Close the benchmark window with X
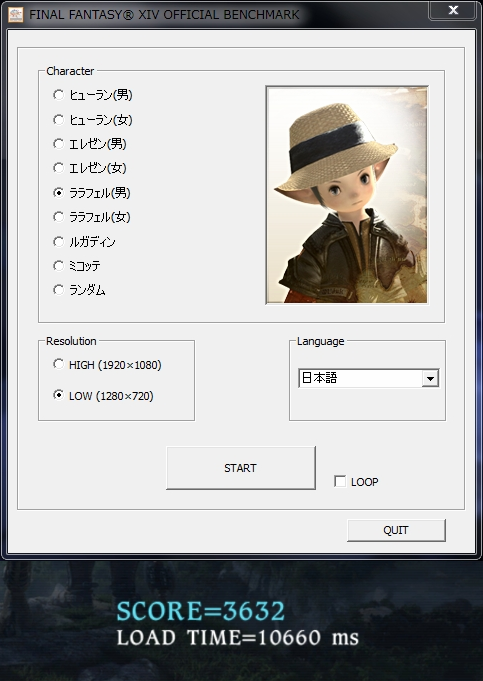The image size is (483, 681). 453,10
